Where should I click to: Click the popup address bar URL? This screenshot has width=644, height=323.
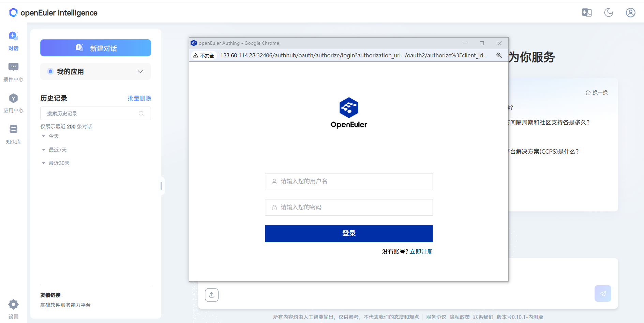point(354,55)
